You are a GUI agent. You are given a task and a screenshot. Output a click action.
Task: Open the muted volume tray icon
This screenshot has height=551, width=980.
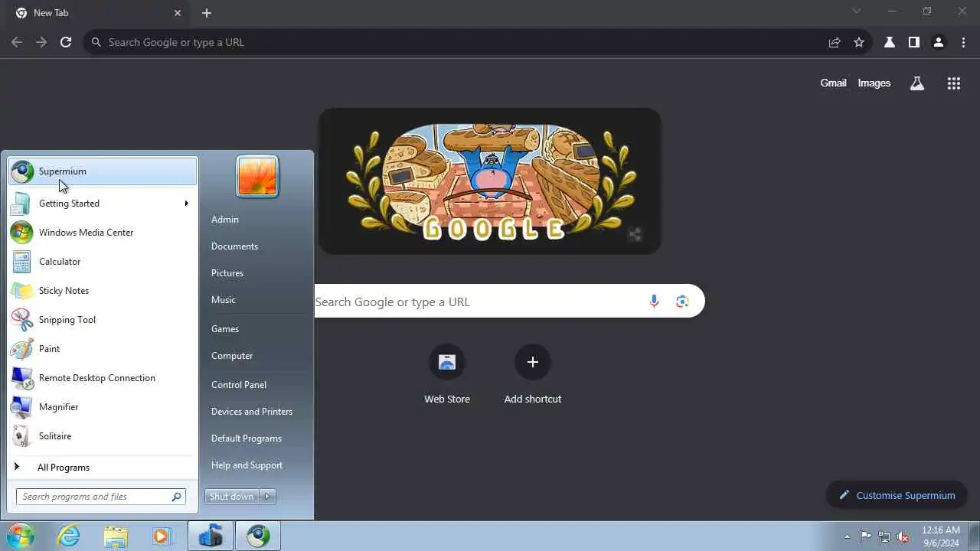(x=903, y=536)
